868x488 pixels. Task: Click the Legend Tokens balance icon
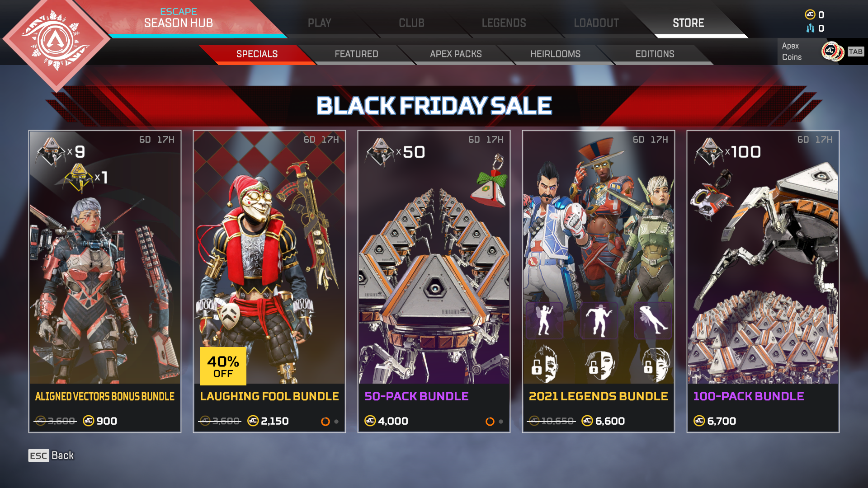tap(810, 28)
